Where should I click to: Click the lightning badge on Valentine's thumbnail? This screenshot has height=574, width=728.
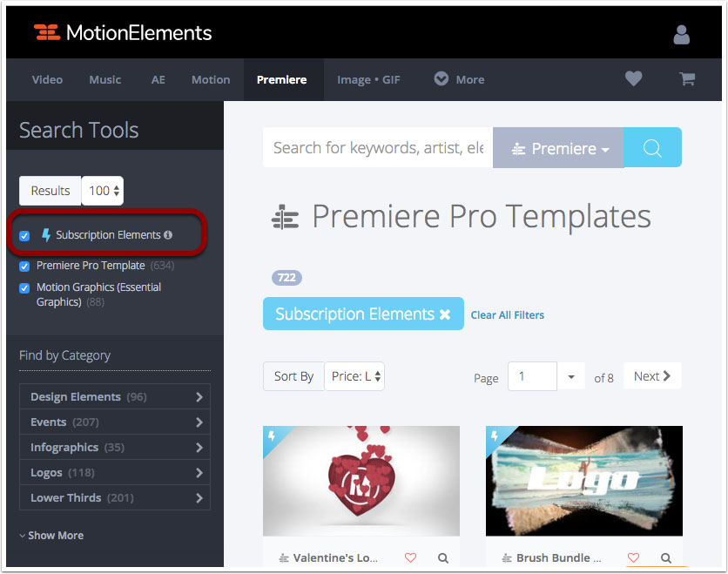click(272, 436)
